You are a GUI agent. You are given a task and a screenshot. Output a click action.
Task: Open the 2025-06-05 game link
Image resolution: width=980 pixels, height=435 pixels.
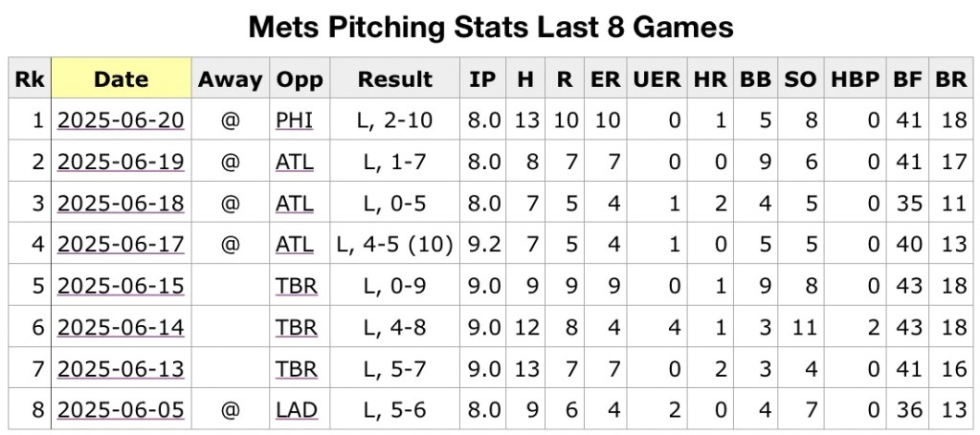pyautogui.click(x=121, y=410)
